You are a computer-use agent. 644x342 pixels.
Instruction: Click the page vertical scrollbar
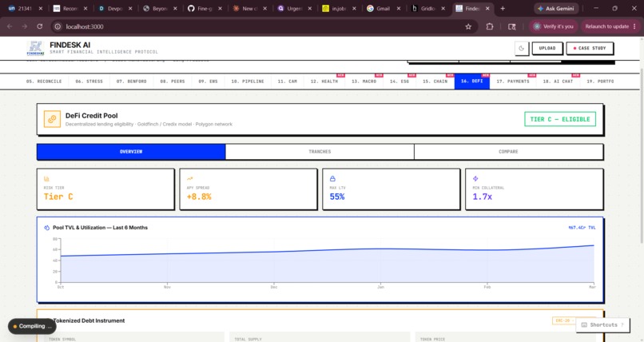[642, 156]
